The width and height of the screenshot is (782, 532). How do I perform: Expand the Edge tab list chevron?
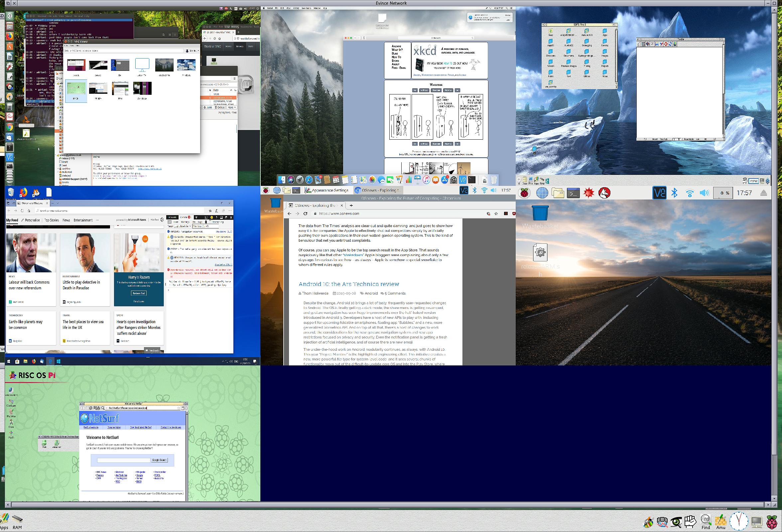(x=58, y=203)
